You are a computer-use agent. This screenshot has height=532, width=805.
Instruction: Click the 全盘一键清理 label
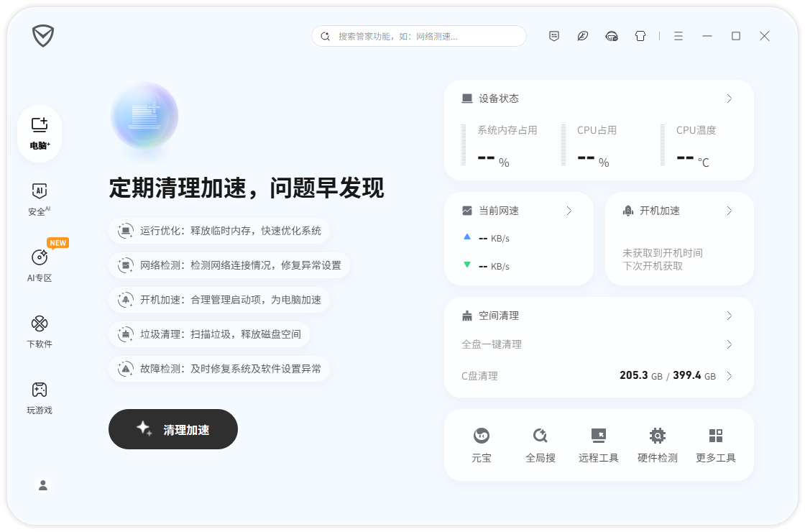[492, 344]
